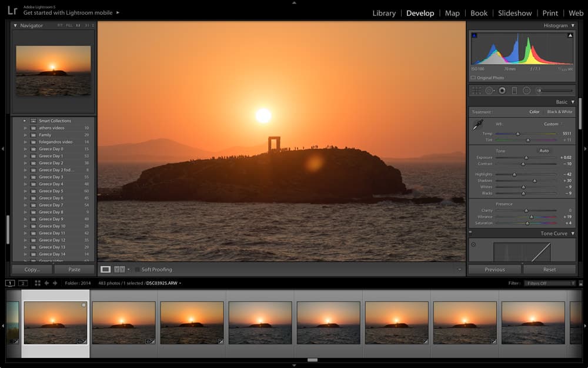The height and width of the screenshot is (368, 588).
Task: Switch to the Map module
Action: (452, 13)
